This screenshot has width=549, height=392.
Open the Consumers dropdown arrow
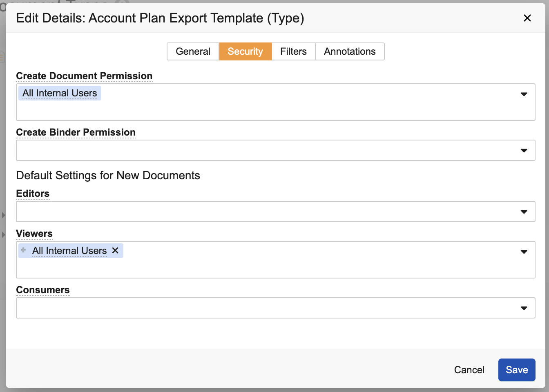(x=524, y=308)
